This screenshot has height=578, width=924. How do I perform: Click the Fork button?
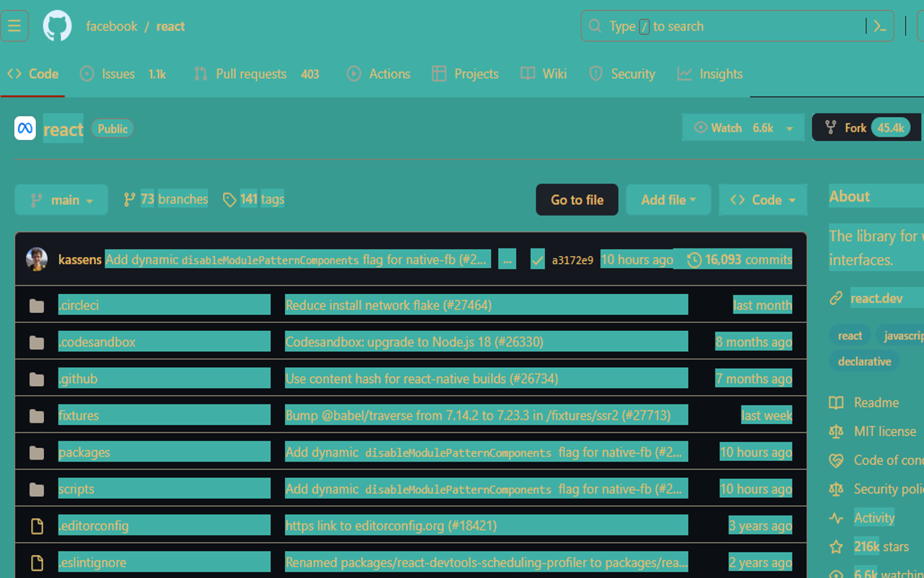click(866, 128)
